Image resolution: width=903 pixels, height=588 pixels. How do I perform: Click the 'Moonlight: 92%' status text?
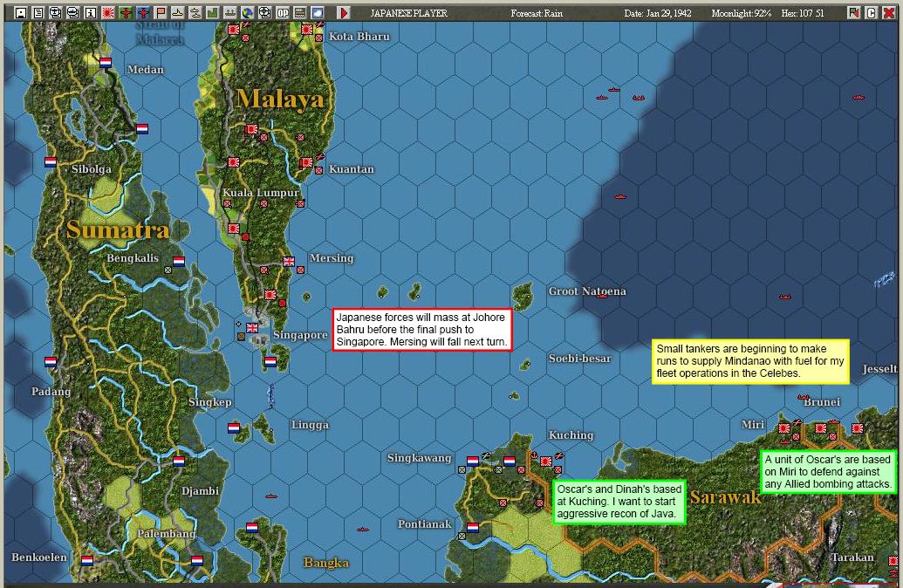742,13
